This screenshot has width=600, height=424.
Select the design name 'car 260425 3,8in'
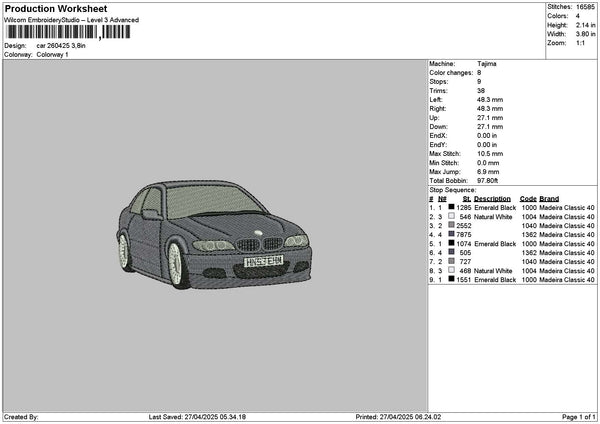click(62, 46)
